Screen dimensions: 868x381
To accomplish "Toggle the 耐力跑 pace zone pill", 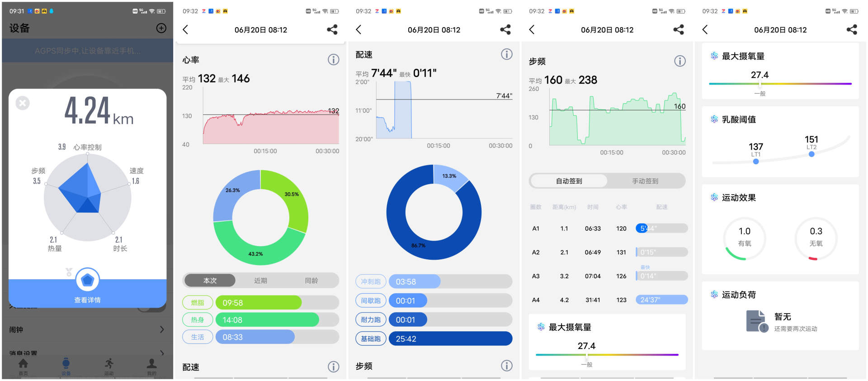I will (x=371, y=319).
